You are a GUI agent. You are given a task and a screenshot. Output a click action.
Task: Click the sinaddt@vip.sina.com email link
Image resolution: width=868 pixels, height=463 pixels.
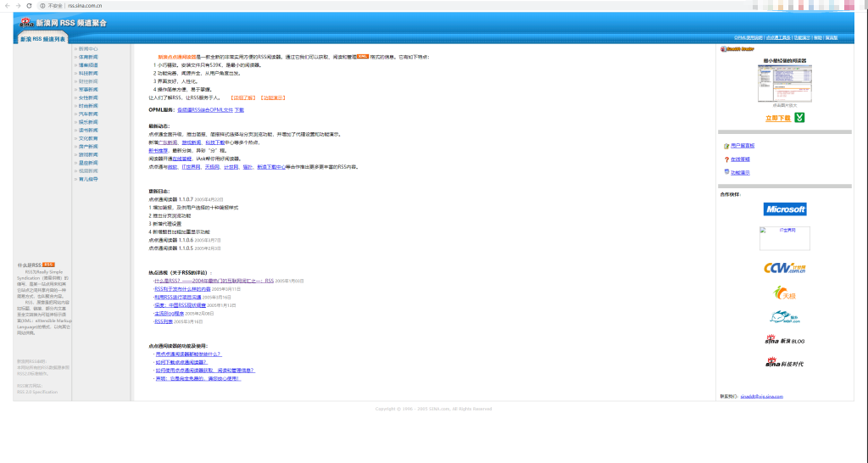(761, 396)
